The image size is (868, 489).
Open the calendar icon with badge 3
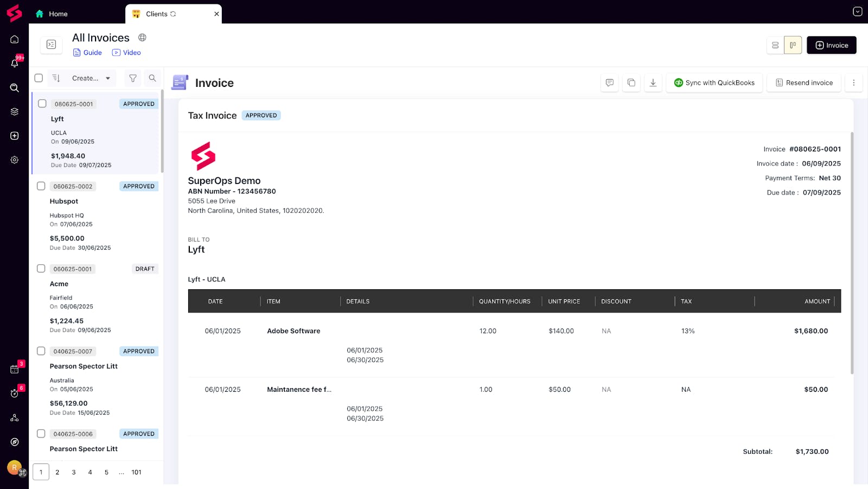pos(15,370)
